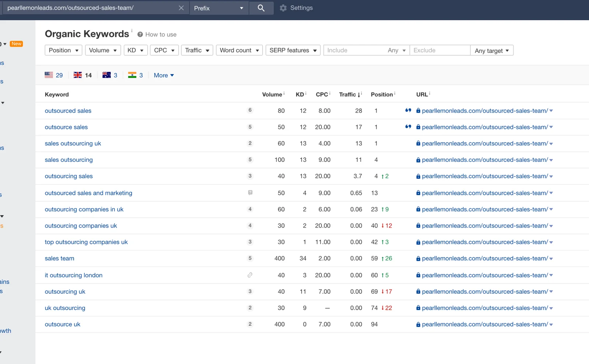Click sitelinks icon for it outsourcing london

click(x=250, y=275)
